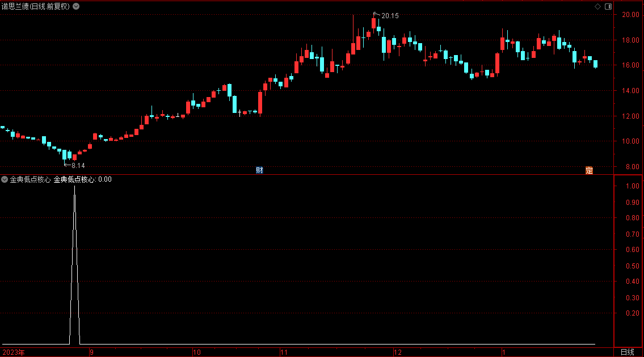Click the 8.00 price axis label

(x=633, y=167)
